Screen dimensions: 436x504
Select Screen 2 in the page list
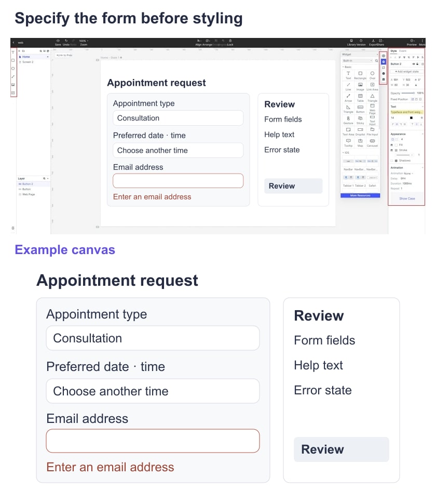tap(33, 62)
